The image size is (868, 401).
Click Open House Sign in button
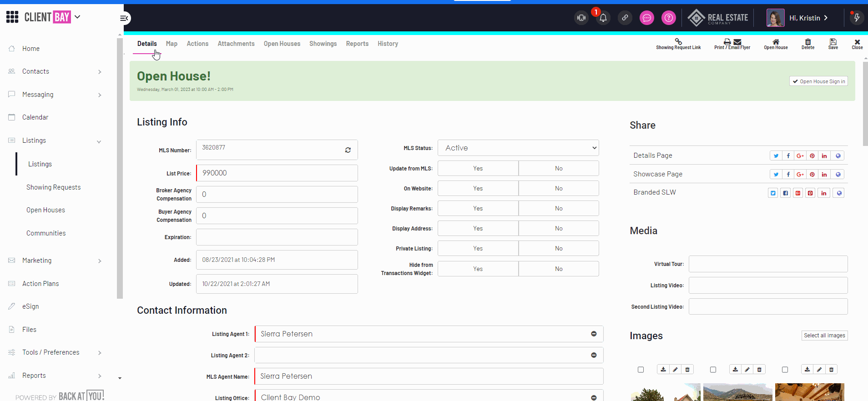pos(818,81)
